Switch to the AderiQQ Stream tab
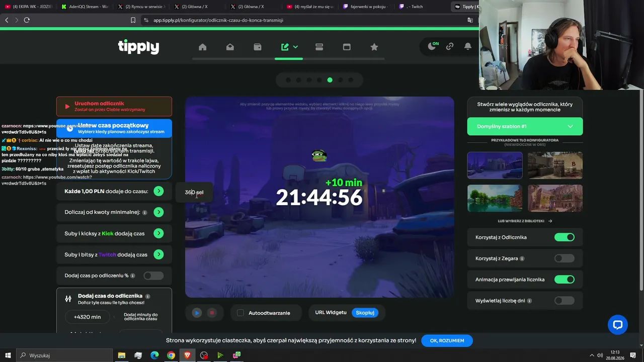This screenshot has width=644, height=362. coord(85,7)
